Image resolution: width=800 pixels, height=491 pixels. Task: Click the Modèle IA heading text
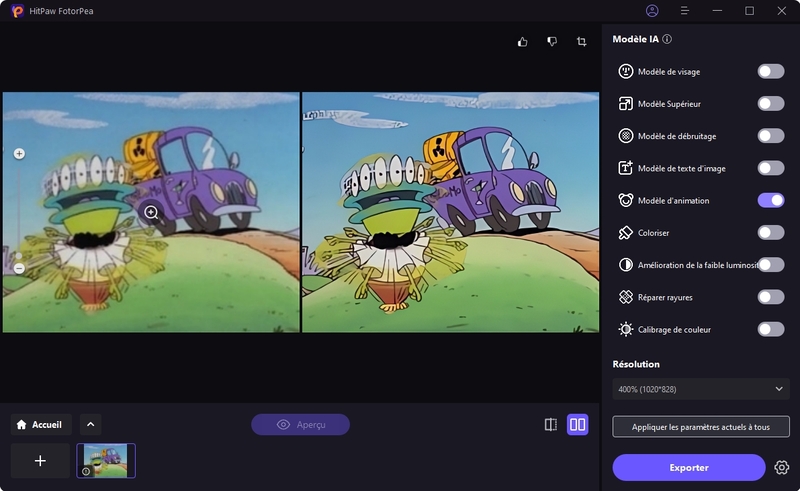(635, 39)
